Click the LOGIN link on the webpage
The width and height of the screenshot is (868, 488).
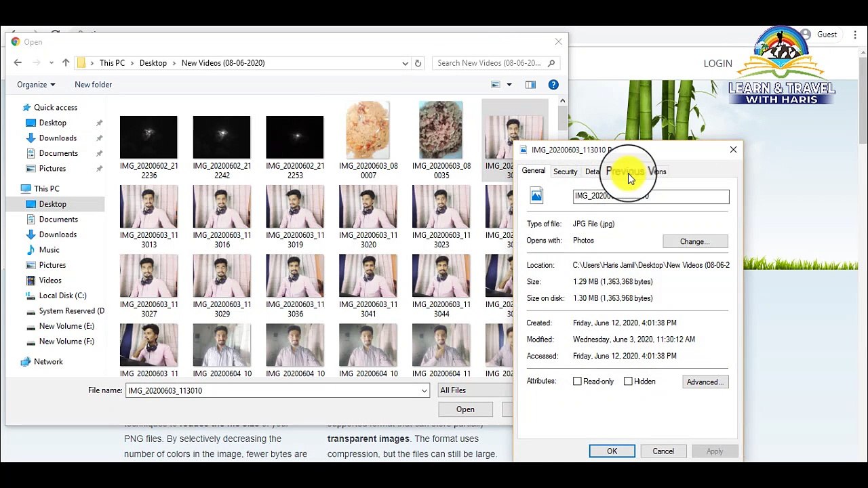(x=717, y=64)
